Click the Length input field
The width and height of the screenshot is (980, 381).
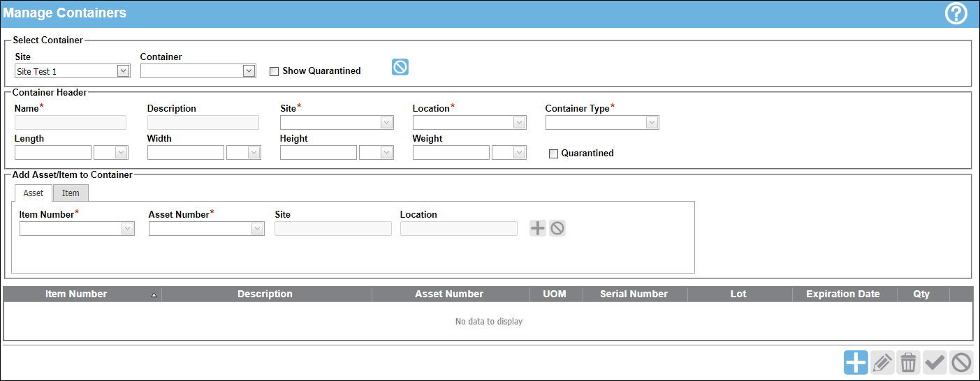click(x=53, y=153)
